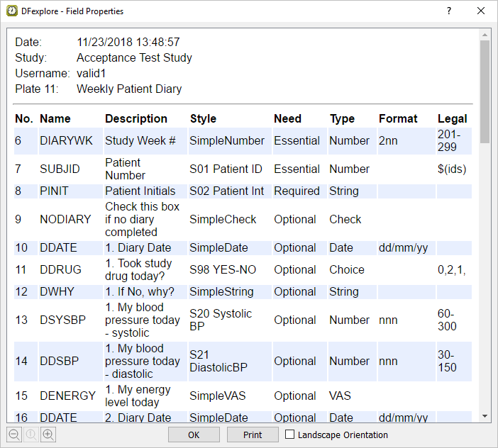Click the Legal column header

click(x=453, y=118)
